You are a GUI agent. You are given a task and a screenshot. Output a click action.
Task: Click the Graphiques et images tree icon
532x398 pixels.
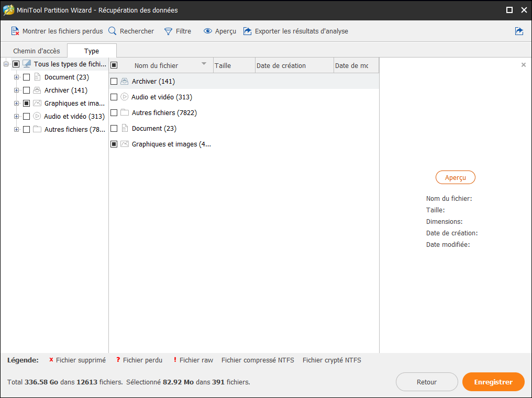click(x=37, y=103)
